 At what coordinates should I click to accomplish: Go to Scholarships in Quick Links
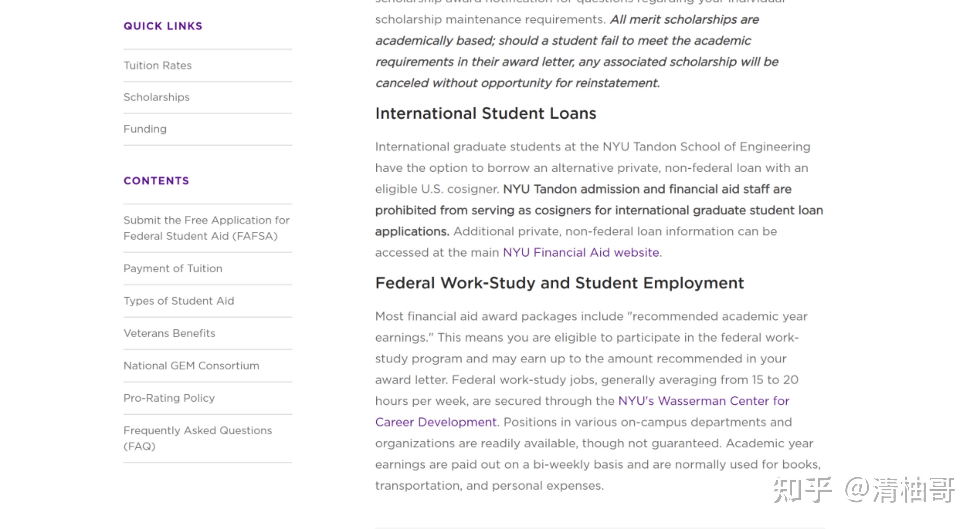[156, 97]
